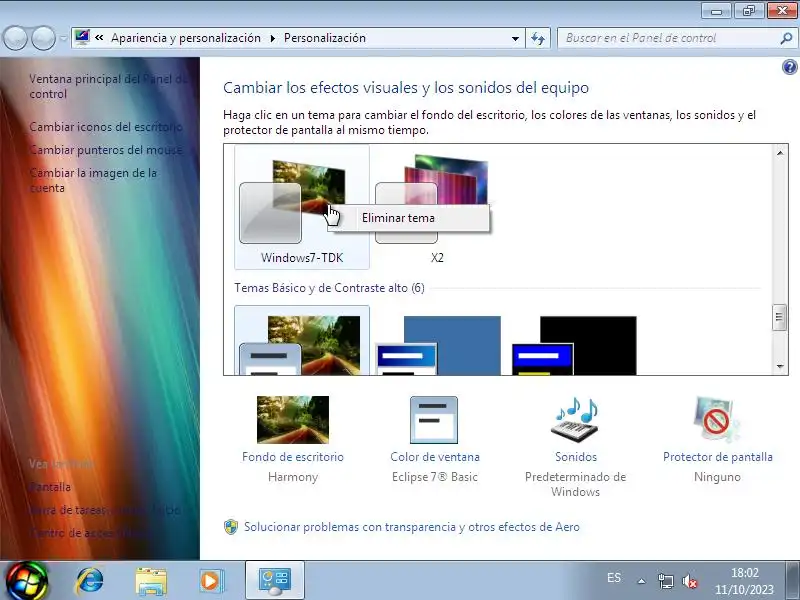Click the shield icon beside Solucionar problemas
The image size is (800, 600).
pyautogui.click(x=231, y=527)
